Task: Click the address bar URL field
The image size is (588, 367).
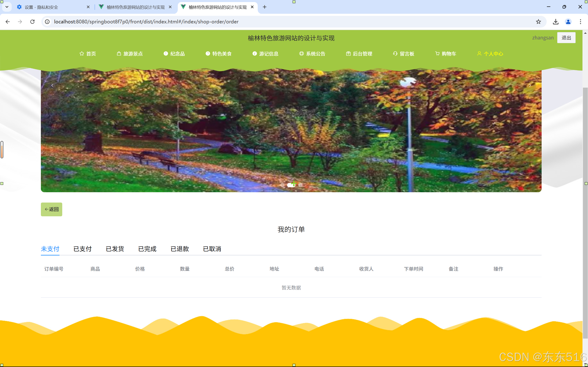Action: click(x=267, y=22)
